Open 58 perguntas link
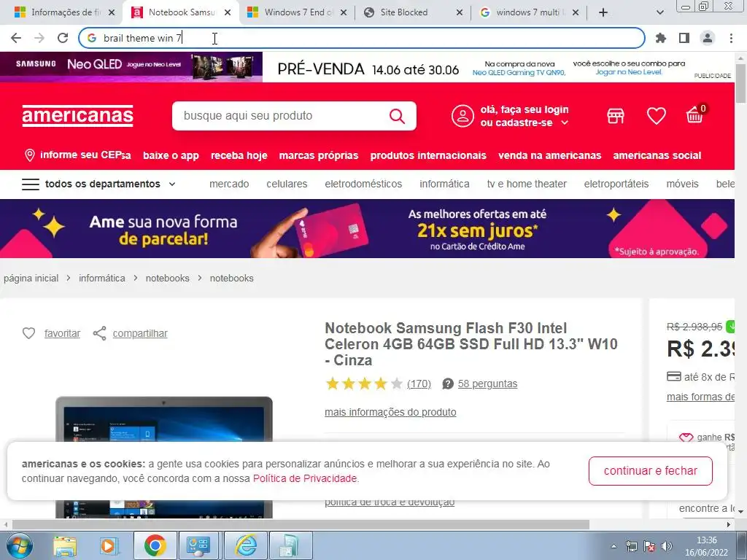The width and height of the screenshot is (747, 560). [x=487, y=384]
